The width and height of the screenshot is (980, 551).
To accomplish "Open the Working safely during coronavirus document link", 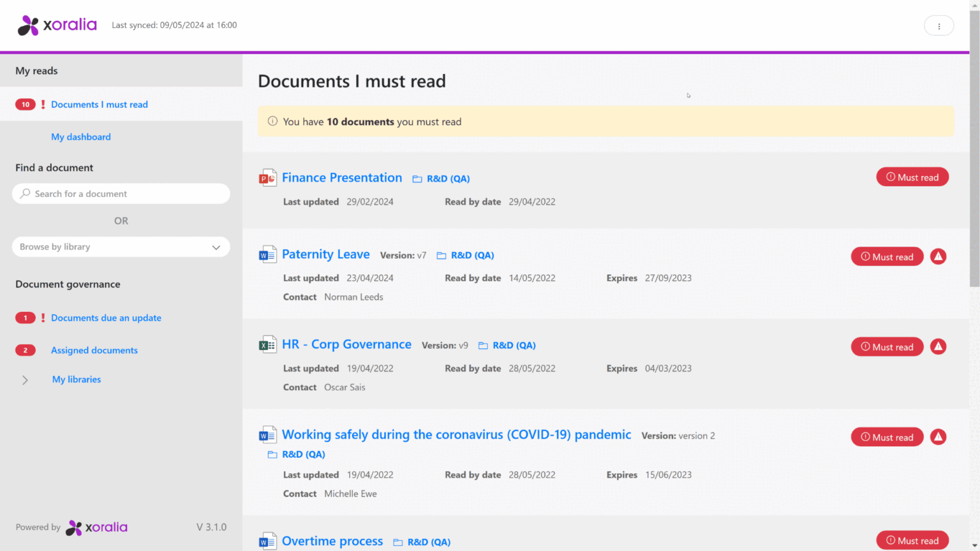I will pyautogui.click(x=456, y=435).
